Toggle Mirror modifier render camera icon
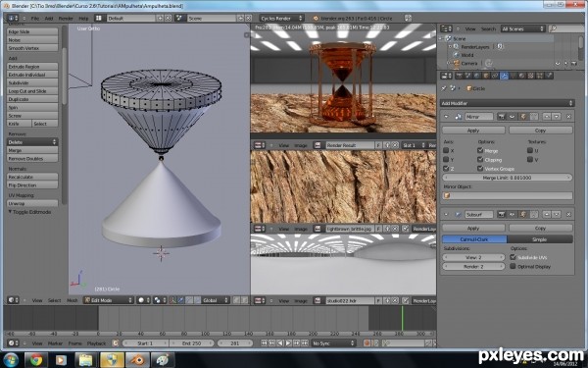This screenshot has width=588, height=368. (501, 117)
